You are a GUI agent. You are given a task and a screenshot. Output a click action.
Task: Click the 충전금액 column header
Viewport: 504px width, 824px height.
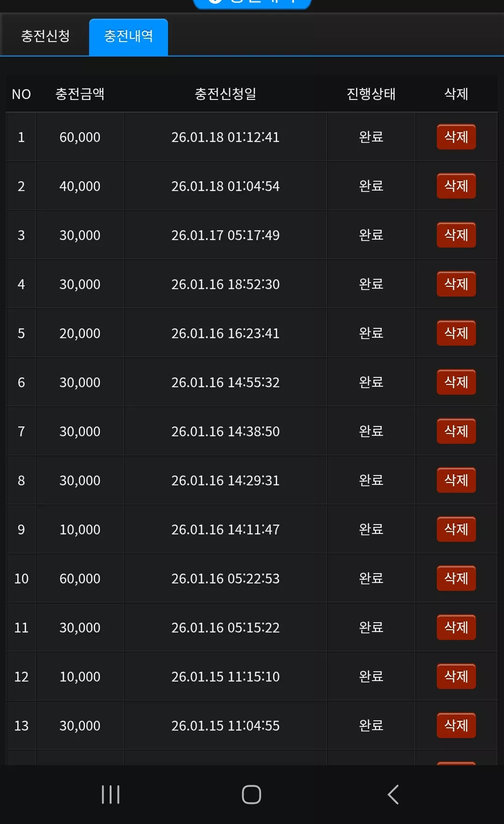point(80,94)
